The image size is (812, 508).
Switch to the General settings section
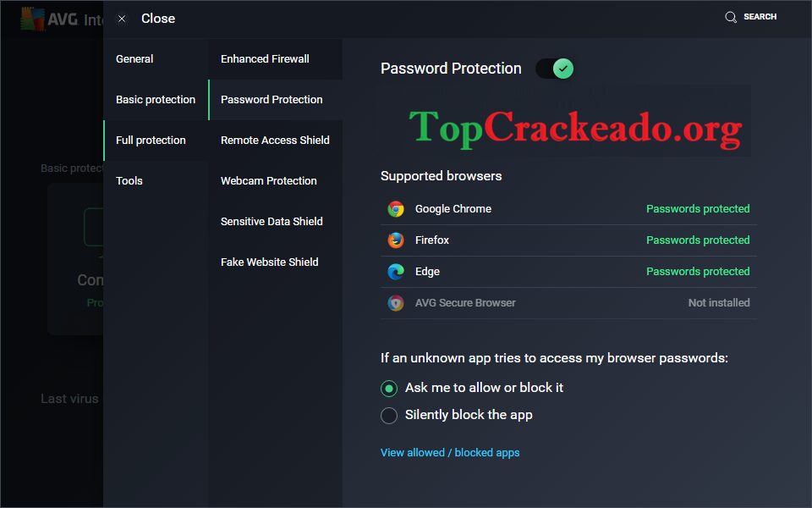135,58
